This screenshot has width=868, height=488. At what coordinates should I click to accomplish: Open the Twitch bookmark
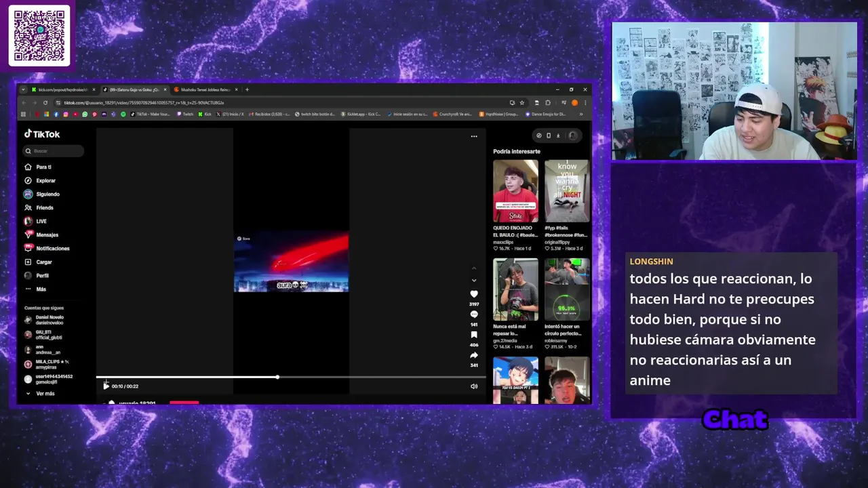(x=185, y=114)
